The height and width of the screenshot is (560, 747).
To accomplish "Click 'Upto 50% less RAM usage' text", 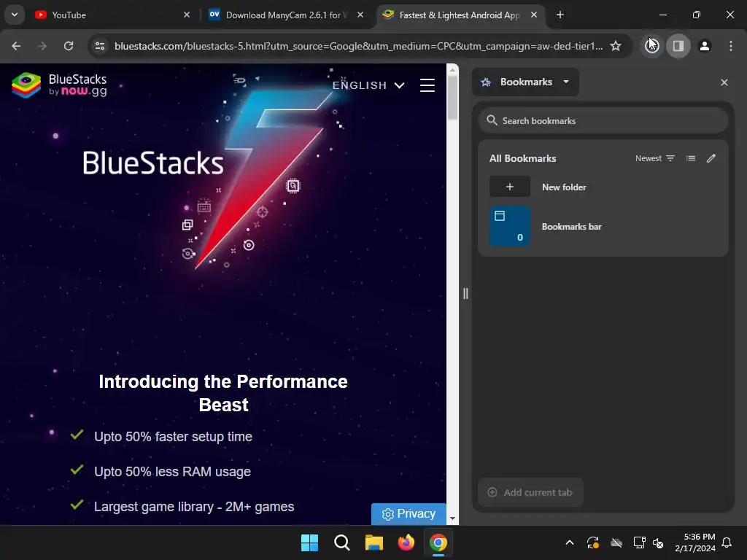I will click(x=172, y=472).
